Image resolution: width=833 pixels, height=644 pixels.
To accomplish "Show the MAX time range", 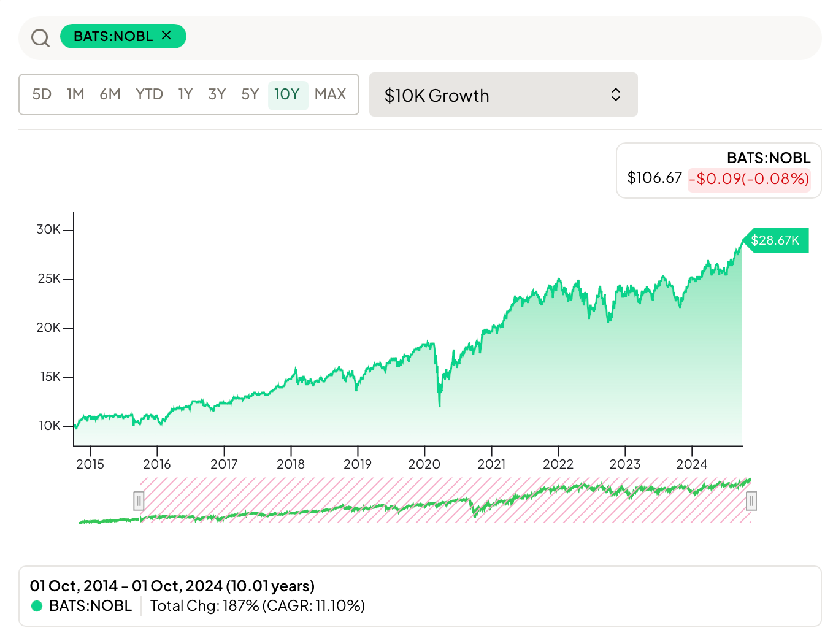I will click(x=330, y=94).
